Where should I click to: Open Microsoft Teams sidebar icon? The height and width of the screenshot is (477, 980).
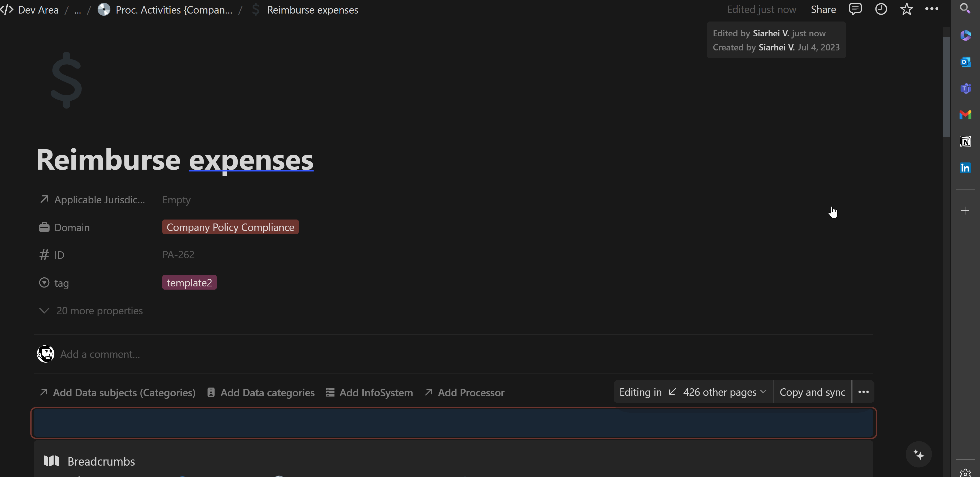(965, 89)
